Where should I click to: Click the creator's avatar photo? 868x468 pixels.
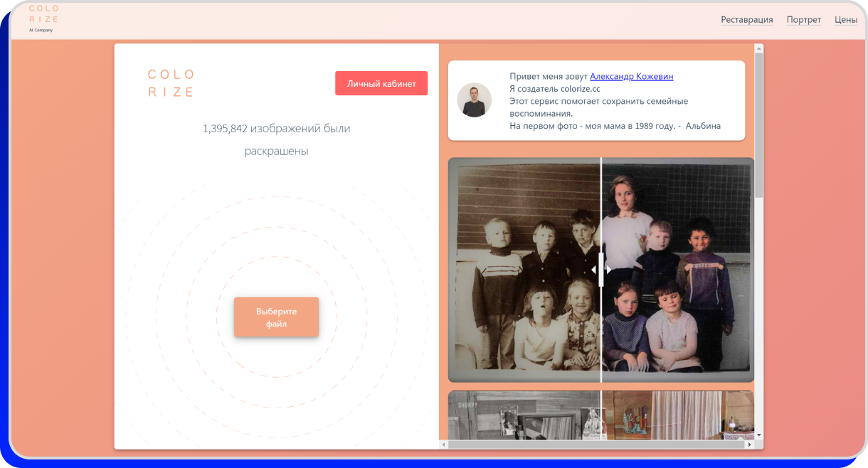(x=474, y=100)
